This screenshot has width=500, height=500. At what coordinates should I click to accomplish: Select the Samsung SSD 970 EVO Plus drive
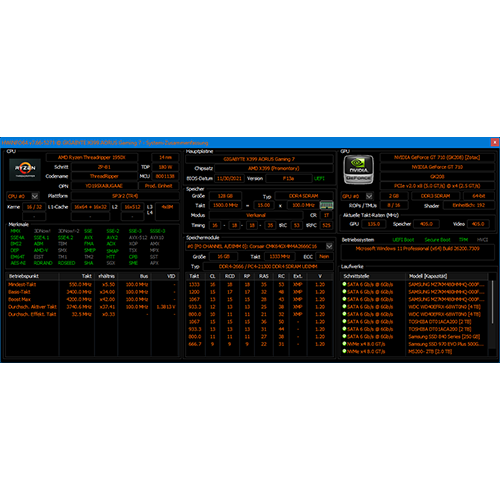pyautogui.click(x=414, y=344)
